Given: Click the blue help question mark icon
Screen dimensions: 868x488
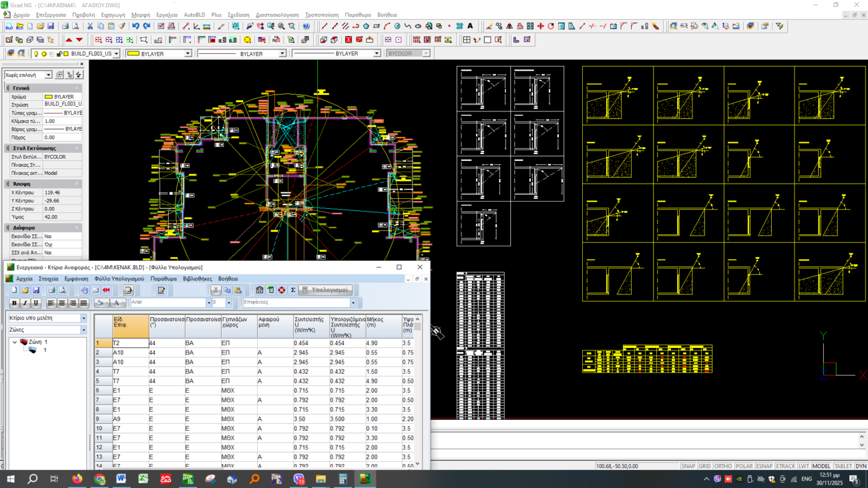Looking at the screenshot, I should coord(306,26).
